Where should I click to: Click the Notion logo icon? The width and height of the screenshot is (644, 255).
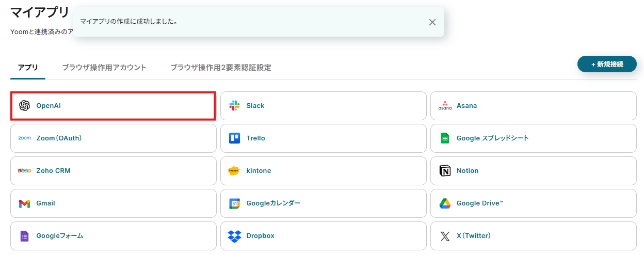click(445, 170)
